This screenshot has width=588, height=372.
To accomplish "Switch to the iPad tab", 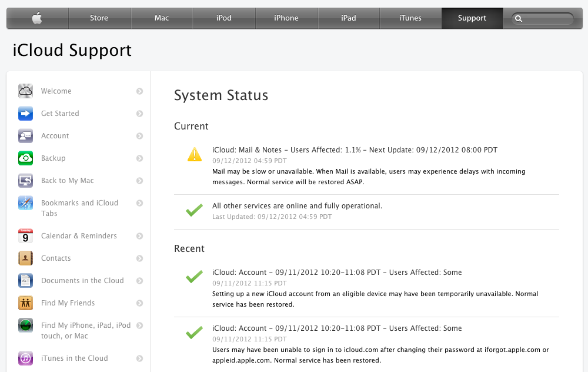I will pyautogui.click(x=348, y=18).
